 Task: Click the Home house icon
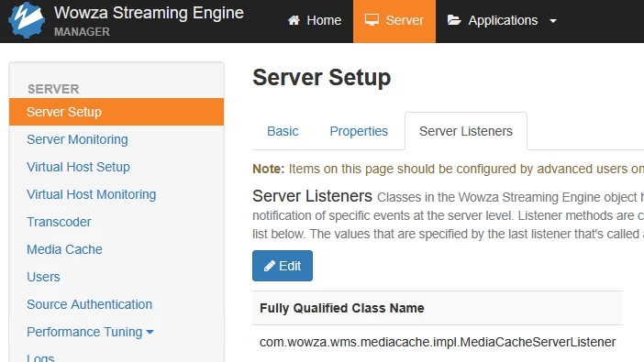pyautogui.click(x=294, y=20)
